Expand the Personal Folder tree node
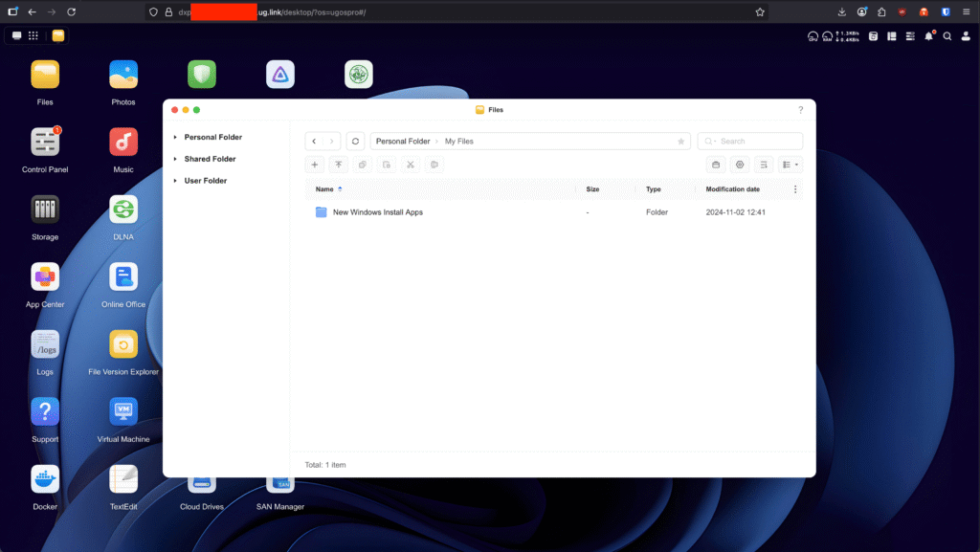Image resolution: width=980 pixels, height=552 pixels. (x=175, y=138)
